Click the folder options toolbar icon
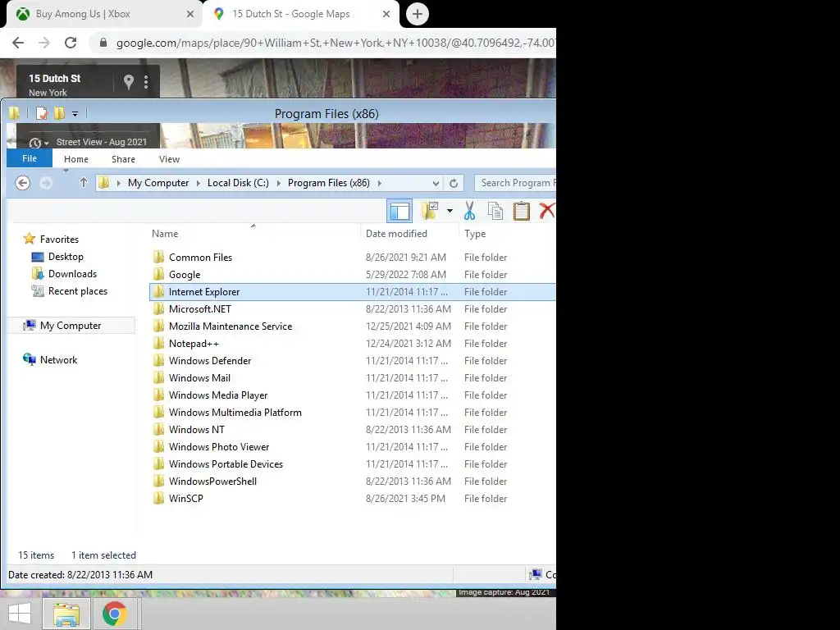The image size is (840, 630). click(430, 211)
